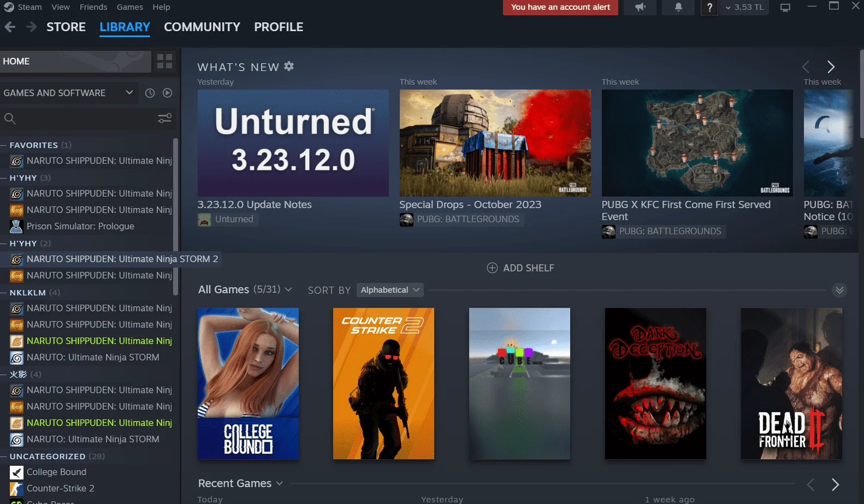This screenshot has width=864, height=504.
Task: Show previous What's New items
Action: point(806,67)
